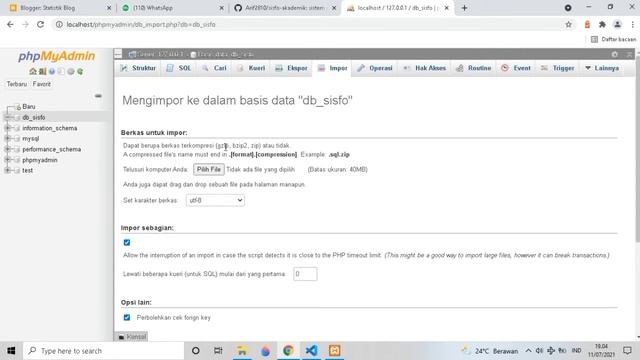The image size is (640, 360).
Task: Open the Hak Akses tab
Action: [x=424, y=68]
